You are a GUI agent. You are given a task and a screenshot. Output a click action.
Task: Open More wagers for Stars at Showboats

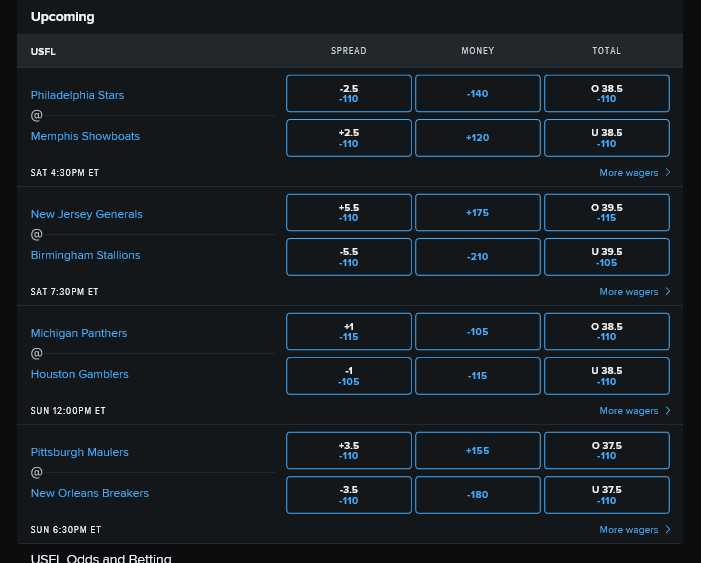(x=634, y=173)
